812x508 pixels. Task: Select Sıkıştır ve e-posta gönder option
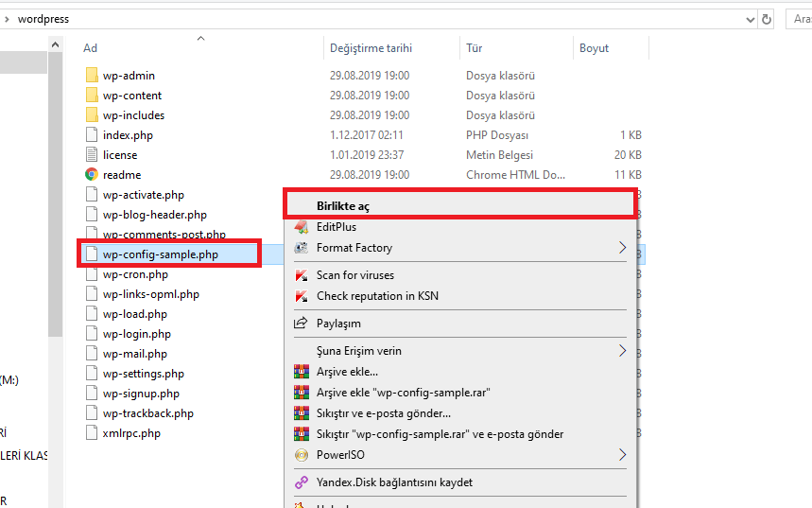click(383, 413)
